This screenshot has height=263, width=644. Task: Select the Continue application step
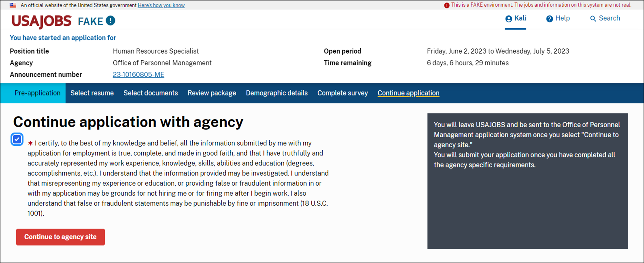(x=408, y=93)
